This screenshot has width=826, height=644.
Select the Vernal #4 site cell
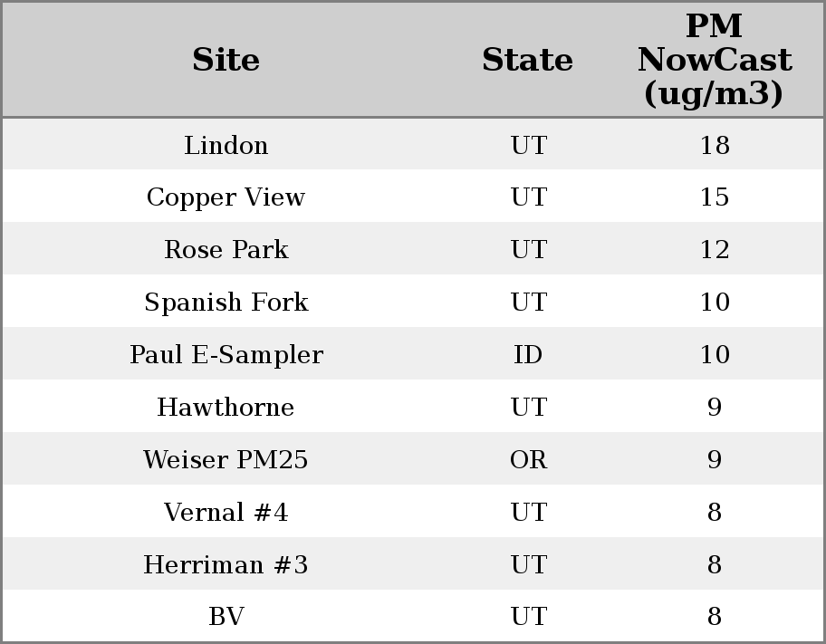pos(226,513)
